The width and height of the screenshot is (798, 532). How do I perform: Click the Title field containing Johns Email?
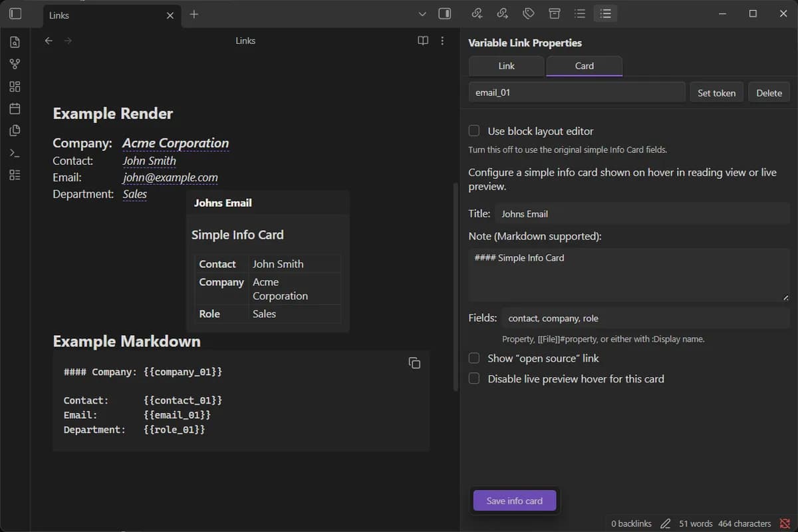tap(642, 213)
